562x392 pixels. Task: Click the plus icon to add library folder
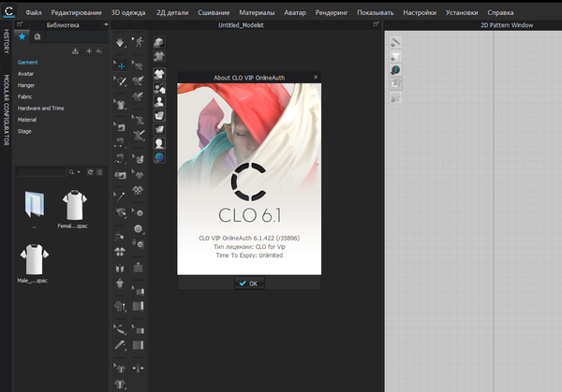click(87, 51)
